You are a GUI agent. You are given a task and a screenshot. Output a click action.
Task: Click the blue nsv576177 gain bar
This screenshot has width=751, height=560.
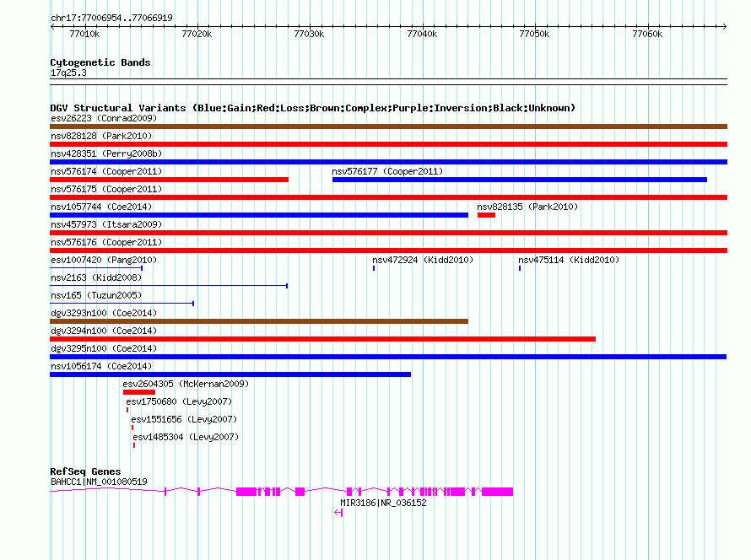520,180
